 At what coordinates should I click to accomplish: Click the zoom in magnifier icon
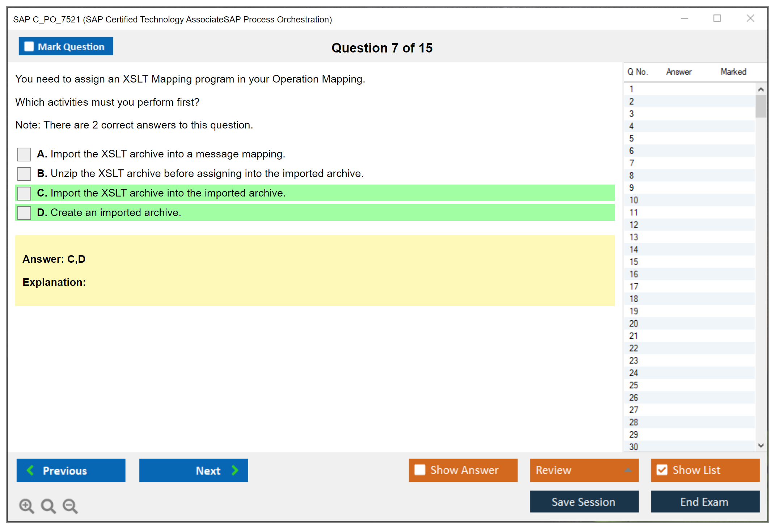(x=26, y=506)
